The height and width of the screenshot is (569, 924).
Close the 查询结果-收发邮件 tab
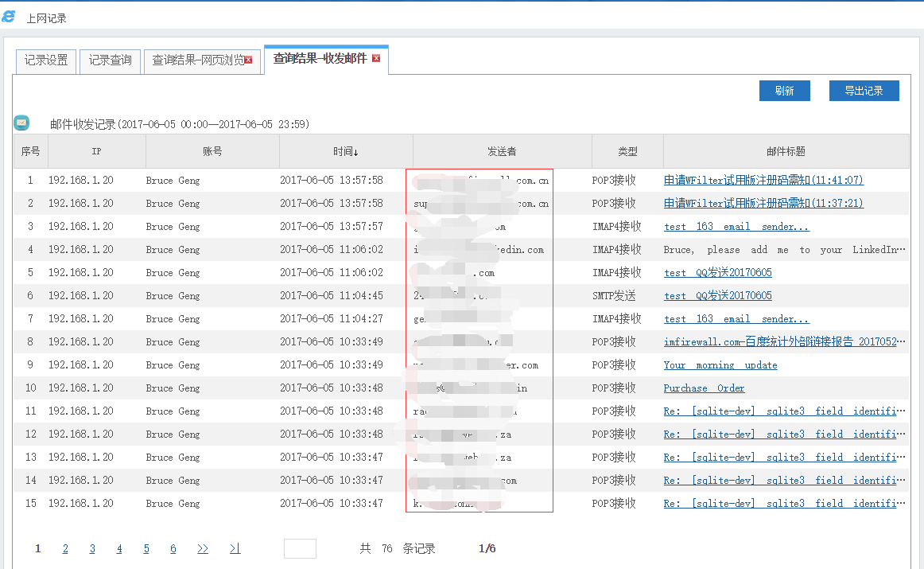(376, 58)
